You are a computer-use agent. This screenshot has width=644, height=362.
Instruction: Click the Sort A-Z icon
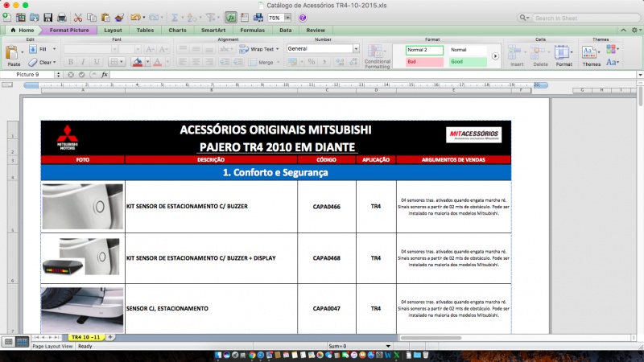(192, 18)
